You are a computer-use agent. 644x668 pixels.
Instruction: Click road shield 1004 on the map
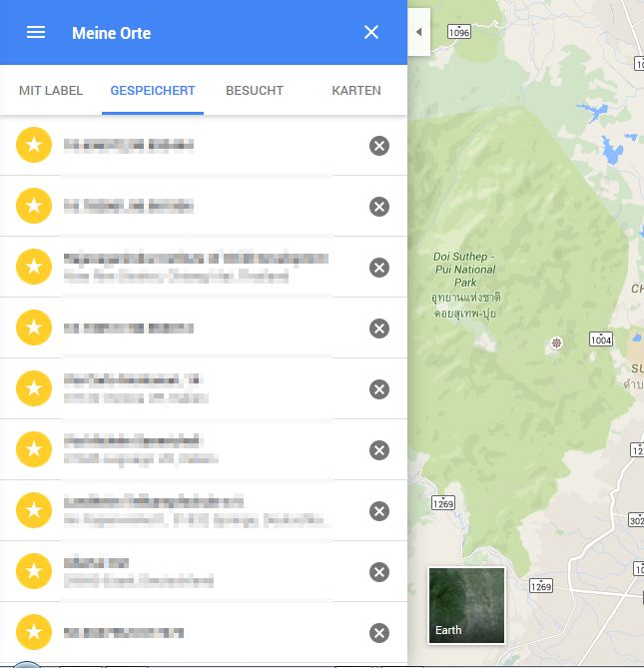pos(601,339)
